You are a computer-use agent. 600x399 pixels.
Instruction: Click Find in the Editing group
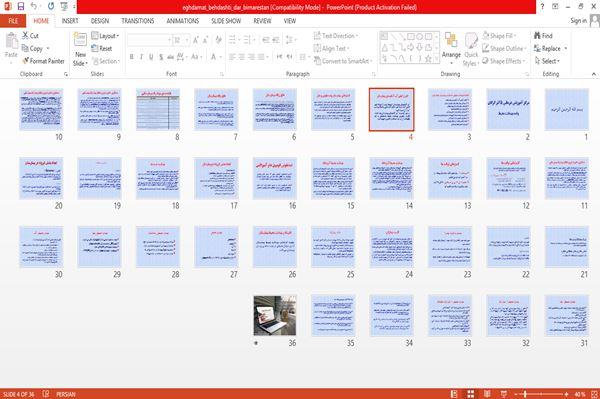(543, 36)
